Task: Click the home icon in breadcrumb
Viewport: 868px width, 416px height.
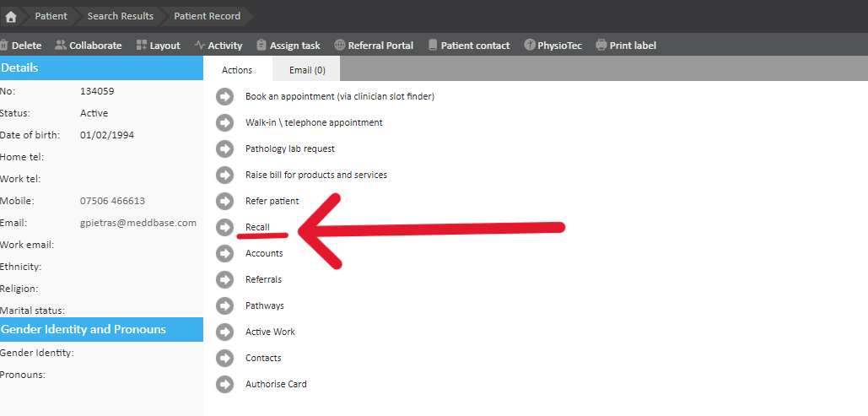Action: click(x=11, y=16)
